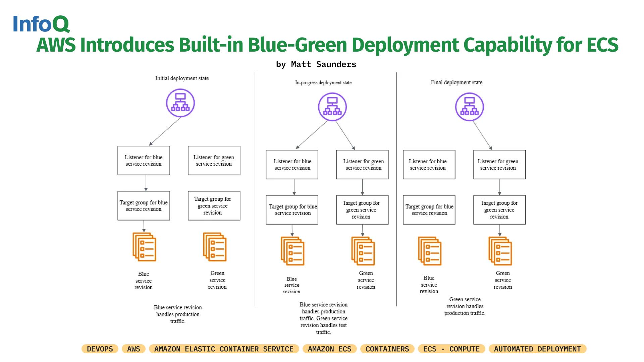This screenshot has width=644, height=362.
Task: Select the Green service revision icon in Final state
Action: tap(500, 251)
